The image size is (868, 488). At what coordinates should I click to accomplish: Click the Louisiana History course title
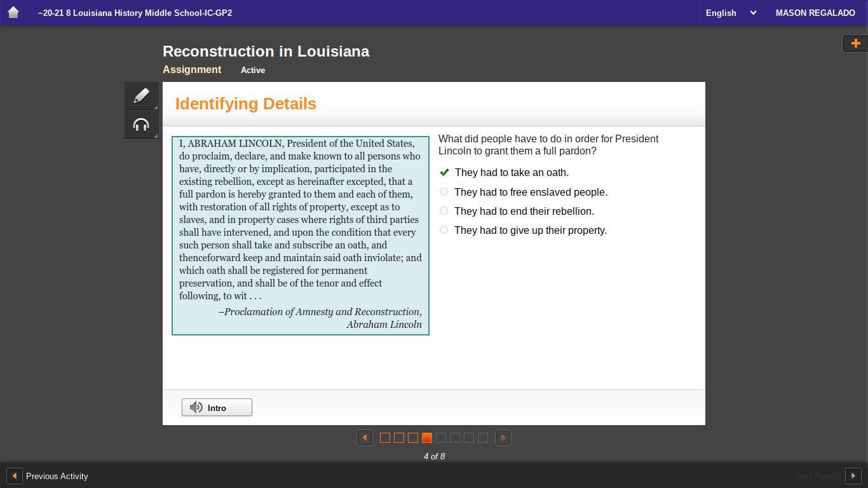[x=135, y=13]
